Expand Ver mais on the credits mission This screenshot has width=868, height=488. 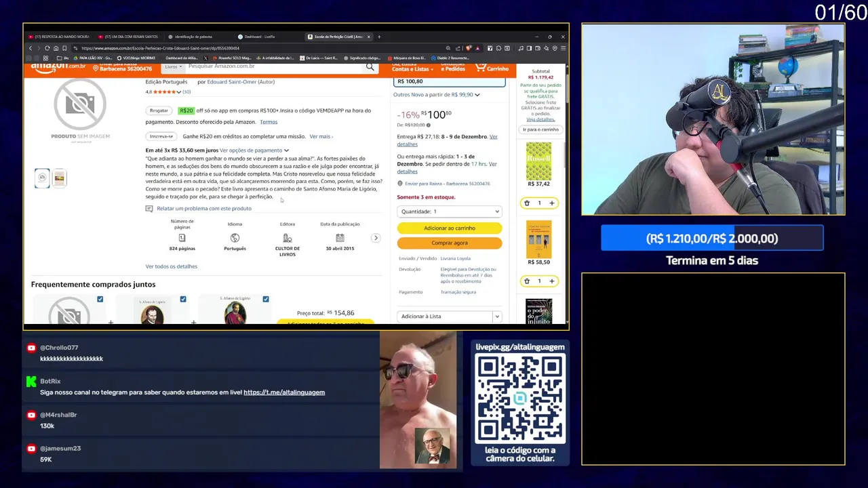pyautogui.click(x=321, y=136)
